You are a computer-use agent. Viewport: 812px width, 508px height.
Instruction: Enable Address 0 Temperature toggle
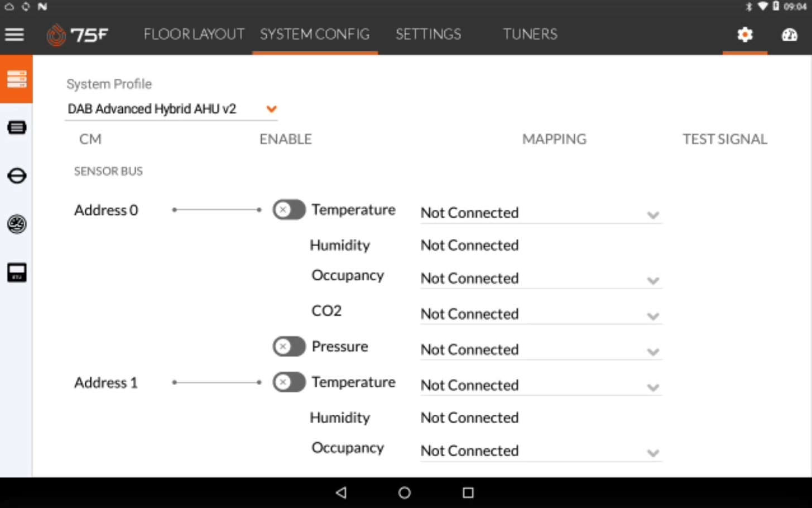coord(289,210)
